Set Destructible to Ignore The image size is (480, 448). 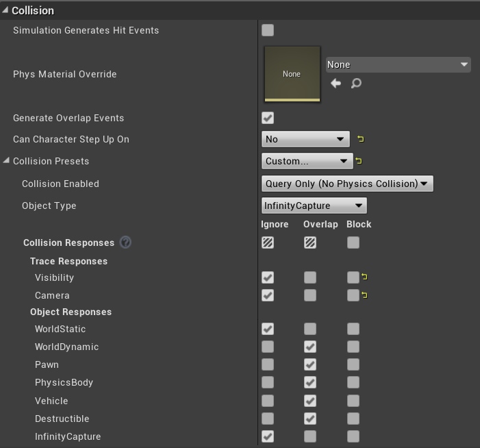pos(268,419)
